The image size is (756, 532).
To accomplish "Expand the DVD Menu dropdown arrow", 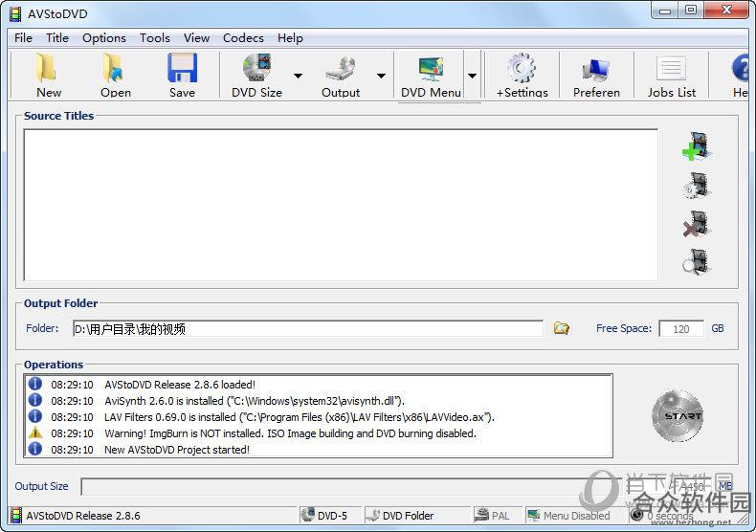I will [473, 76].
